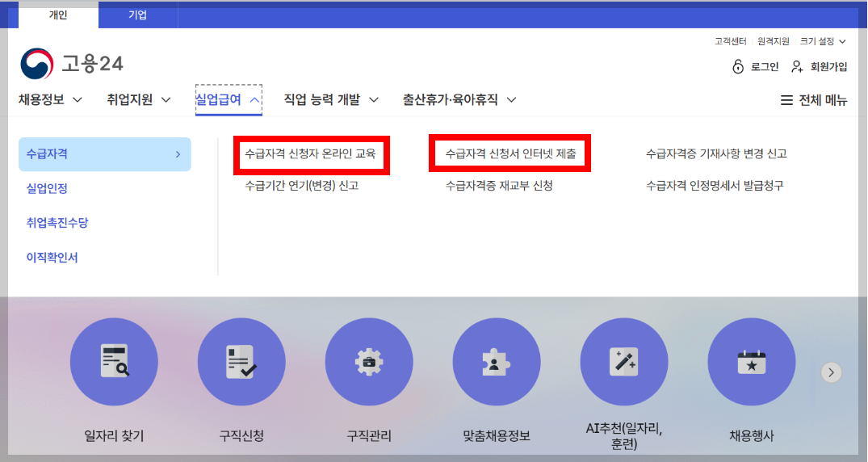This screenshot has width=868, height=462.
Task: Open the 채용정보 menu
Action: (41, 99)
